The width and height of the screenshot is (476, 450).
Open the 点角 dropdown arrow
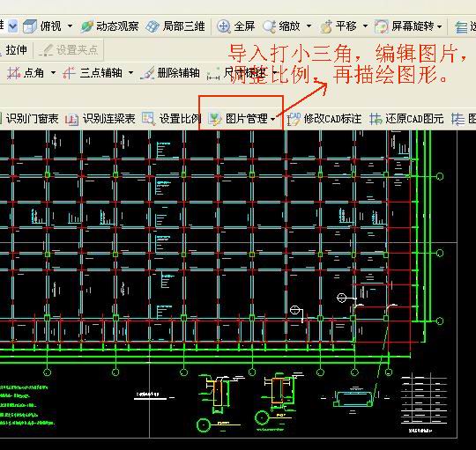pyautogui.click(x=53, y=73)
